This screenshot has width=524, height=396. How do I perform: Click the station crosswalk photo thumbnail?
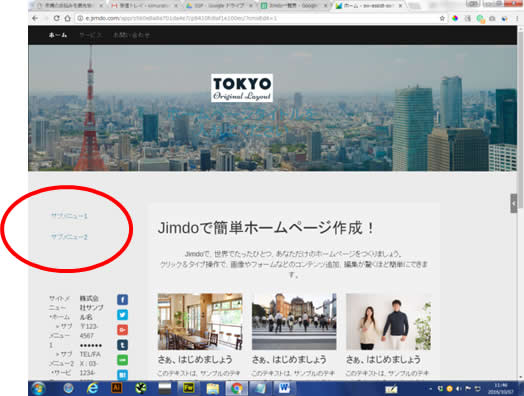pos(294,321)
